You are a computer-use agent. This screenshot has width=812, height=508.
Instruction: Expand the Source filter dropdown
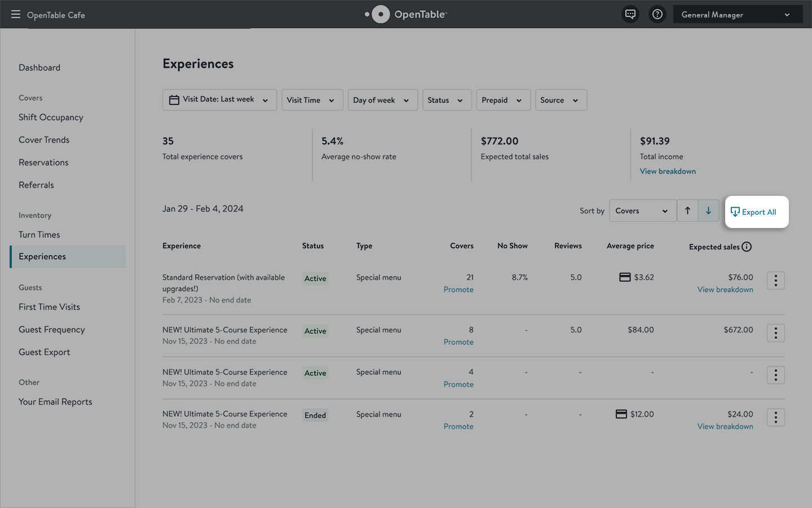[561, 100]
